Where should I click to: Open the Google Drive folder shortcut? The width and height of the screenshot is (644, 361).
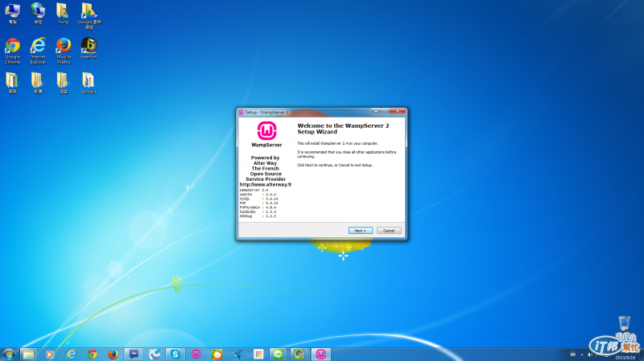tap(89, 15)
